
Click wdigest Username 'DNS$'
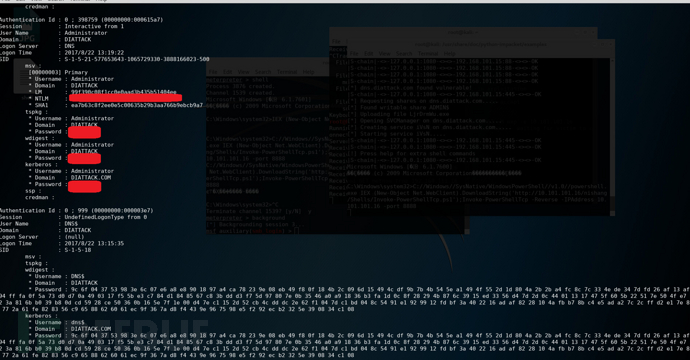click(77, 277)
